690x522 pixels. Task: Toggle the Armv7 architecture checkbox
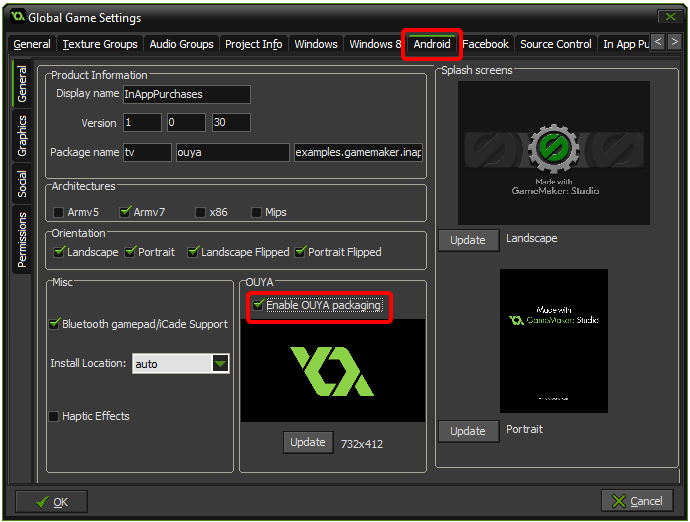pos(125,212)
